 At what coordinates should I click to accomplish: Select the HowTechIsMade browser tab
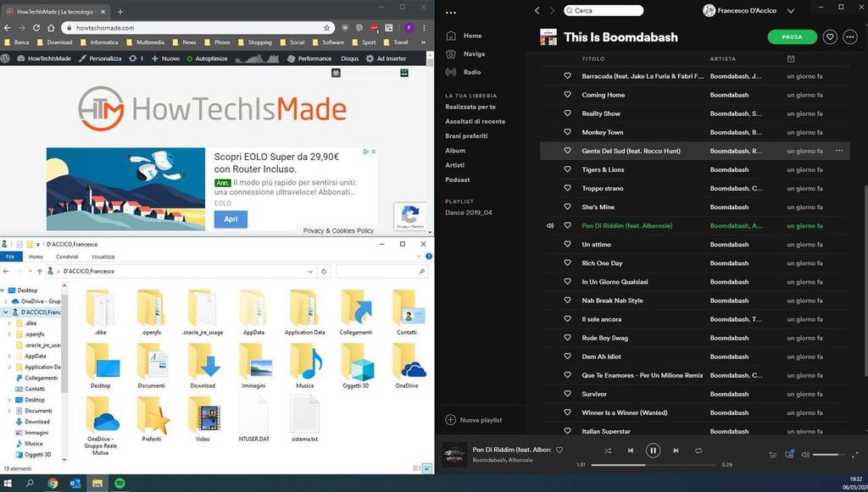[51, 12]
